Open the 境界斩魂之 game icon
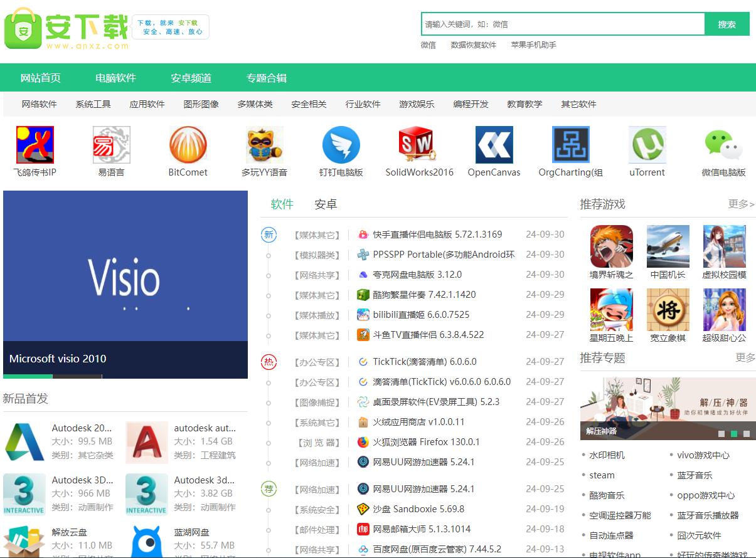The width and height of the screenshot is (756, 558). (x=612, y=246)
